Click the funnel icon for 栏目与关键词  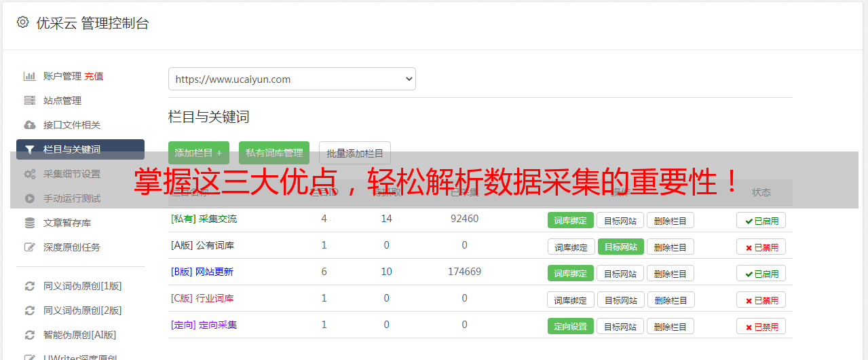tap(29, 149)
